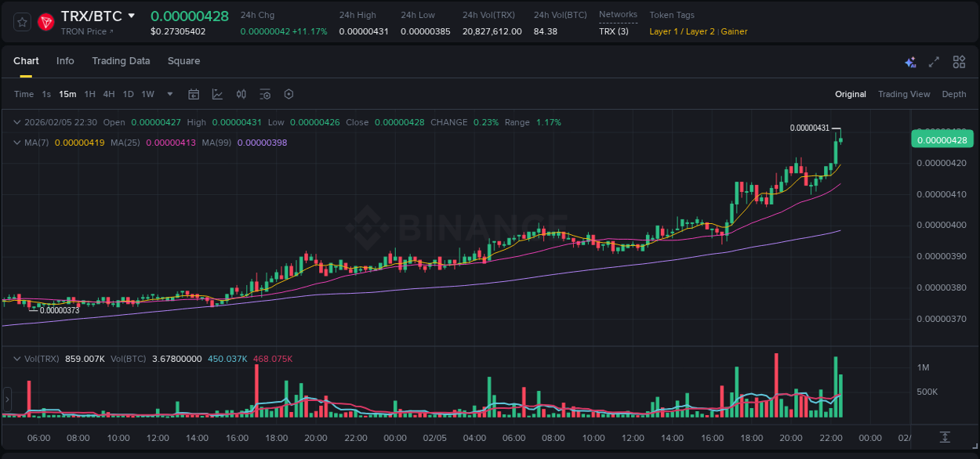
Task: Collapse the MA indicator row chevron
Action: tap(17, 143)
